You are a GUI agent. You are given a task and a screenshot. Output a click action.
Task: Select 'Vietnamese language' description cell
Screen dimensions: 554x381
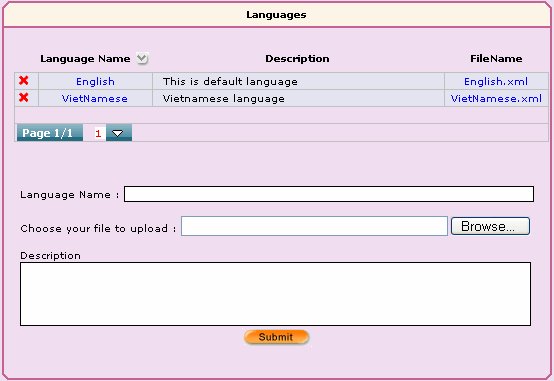click(299, 98)
